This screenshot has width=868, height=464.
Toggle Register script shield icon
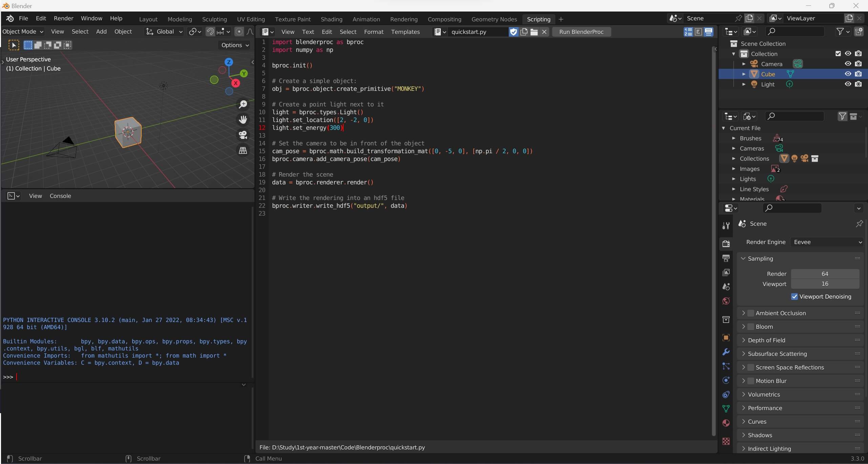tap(514, 32)
